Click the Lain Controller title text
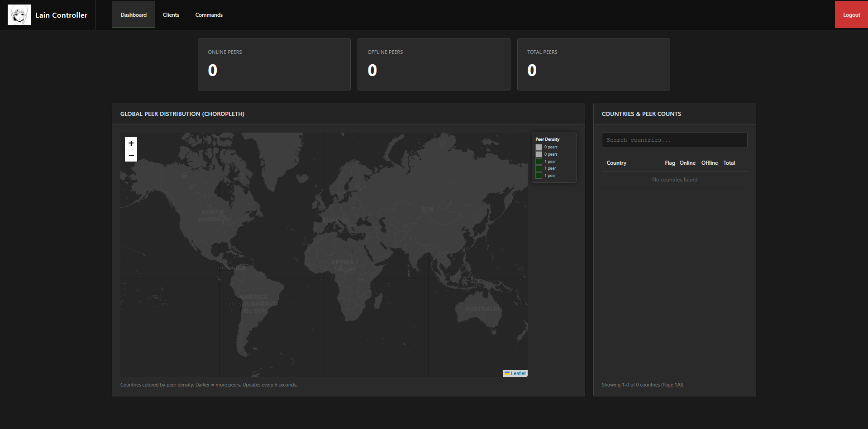The width and height of the screenshot is (868, 429). [x=62, y=15]
